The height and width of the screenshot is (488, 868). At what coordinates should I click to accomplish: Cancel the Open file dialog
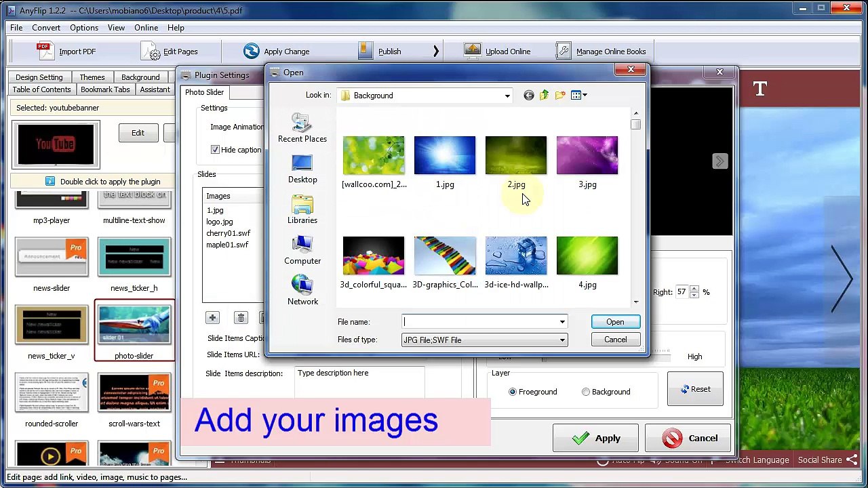[615, 340]
